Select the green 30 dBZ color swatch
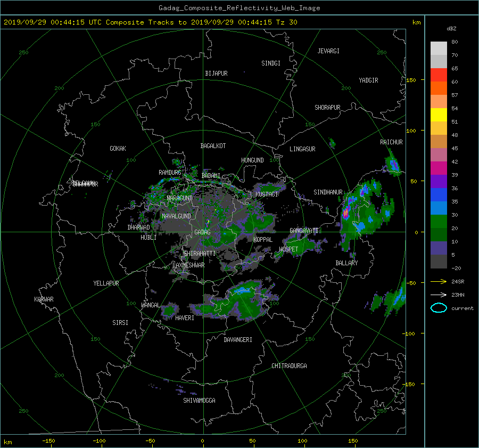This screenshot has height=448, width=479. tap(439, 221)
